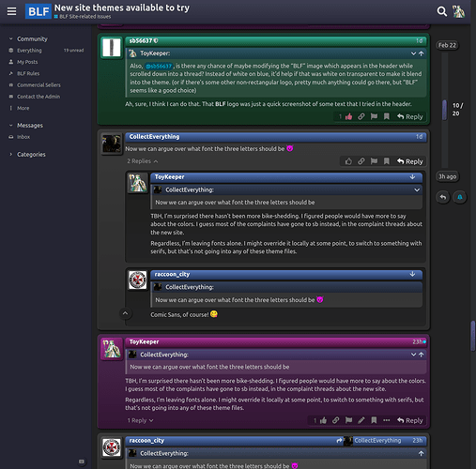The image size is (476, 469).
Task: Reply to CollectEverything's post
Action: pos(409,161)
